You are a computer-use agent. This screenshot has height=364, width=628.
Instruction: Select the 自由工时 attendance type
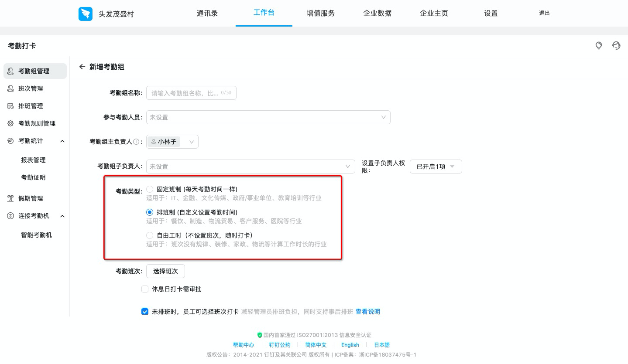pos(150,235)
